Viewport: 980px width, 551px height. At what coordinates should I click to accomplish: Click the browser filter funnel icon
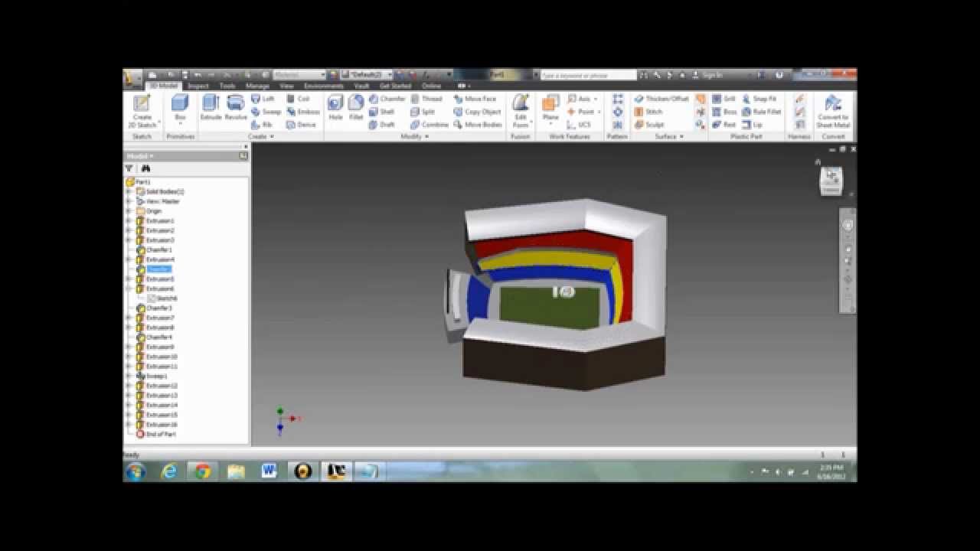[129, 168]
